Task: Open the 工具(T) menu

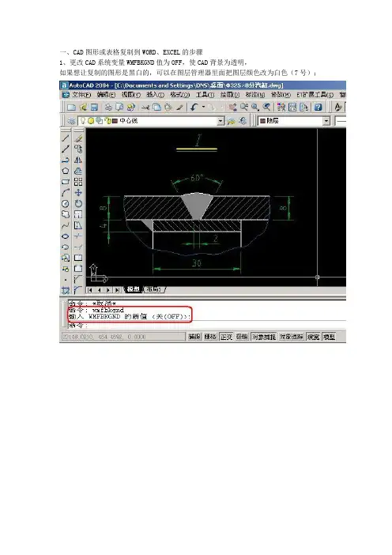Action: tap(205, 95)
